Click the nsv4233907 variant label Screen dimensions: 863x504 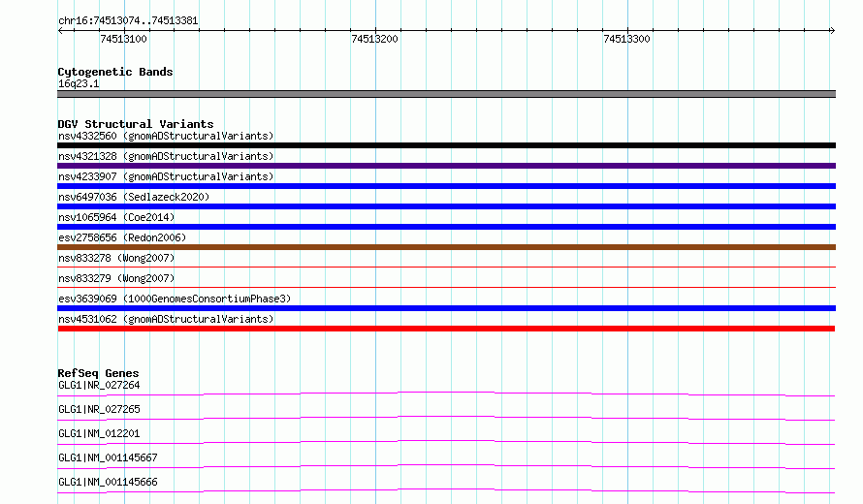click(x=166, y=176)
